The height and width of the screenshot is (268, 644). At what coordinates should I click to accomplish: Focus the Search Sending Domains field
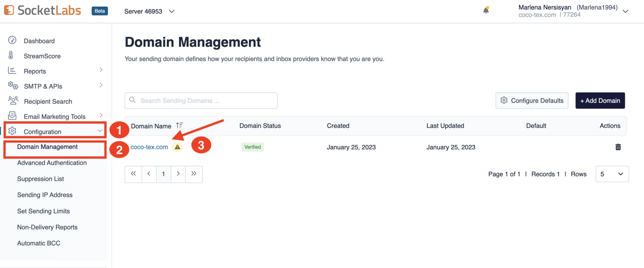tap(201, 101)
